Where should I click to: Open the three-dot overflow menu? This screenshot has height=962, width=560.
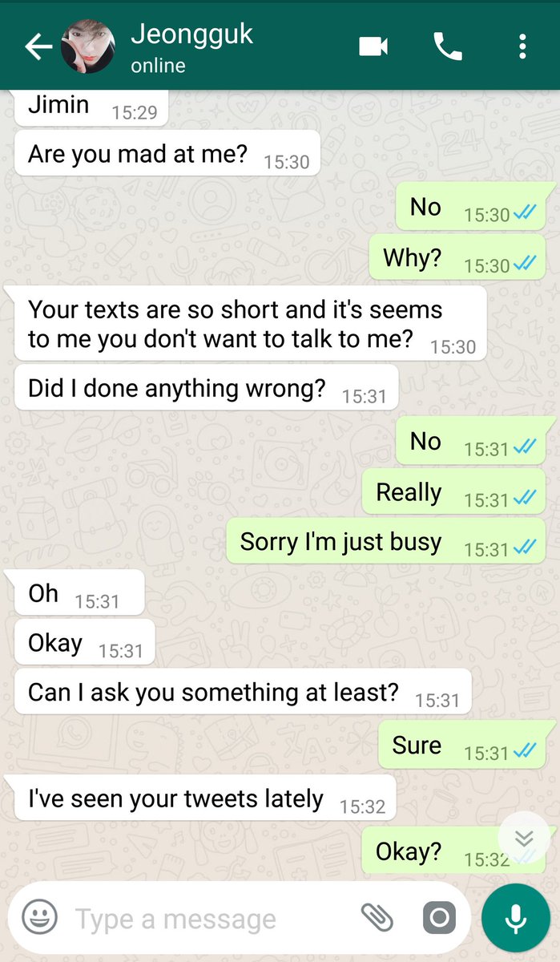pos(522,46)
